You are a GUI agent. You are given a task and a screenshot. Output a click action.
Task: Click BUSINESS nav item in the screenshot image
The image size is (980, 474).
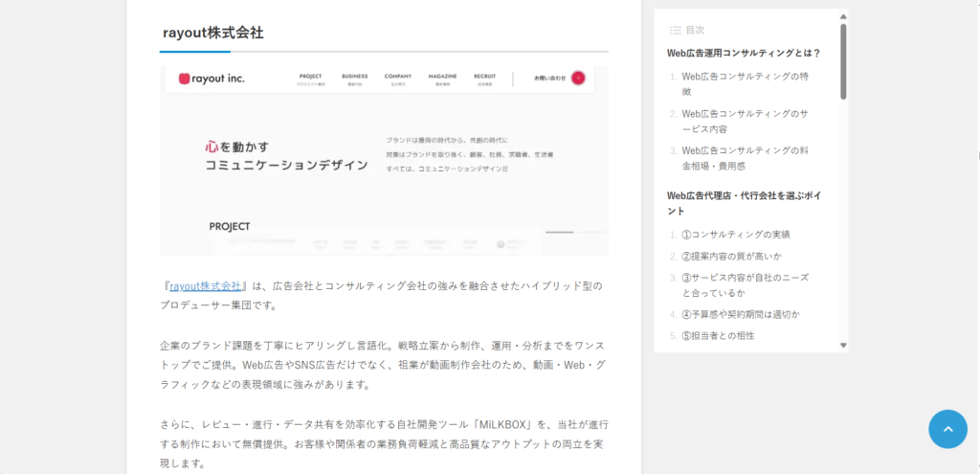(x=355, y=79)
